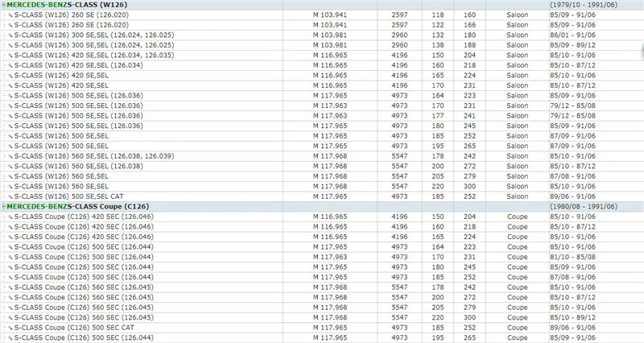Click the 272 hp cell in the 560 SE,SEL (126.038) row

469,166
